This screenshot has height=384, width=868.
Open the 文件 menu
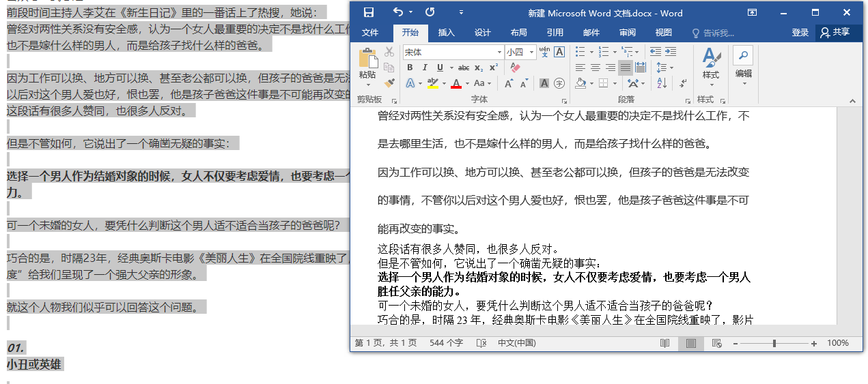(x=370, y=33)
